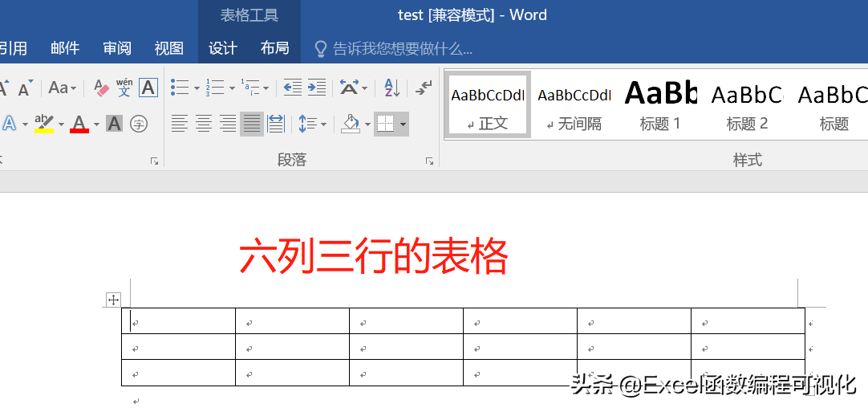Viewport: 868px width, 408px height.
Task: Click the Line and Paragraph Spacing icon
Action: [x=306, y=123]
